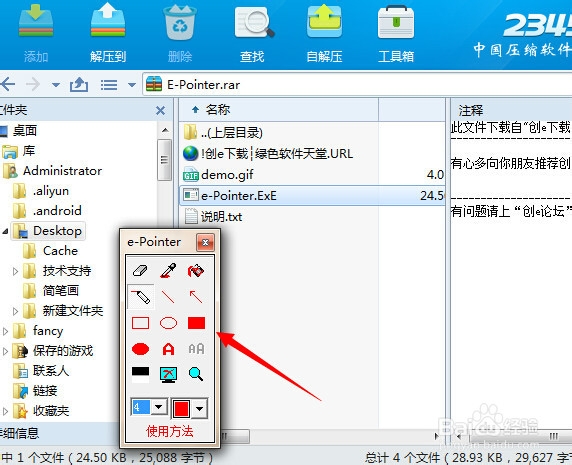Go forward with the right arrow button
The image size is (572, 465).
click(x=34, y=85)
